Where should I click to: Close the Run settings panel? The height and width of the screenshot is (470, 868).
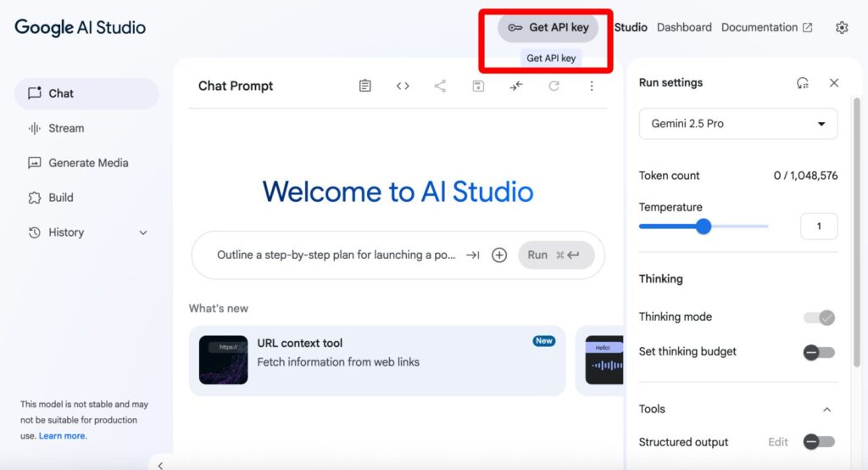[x=834, y=82]
